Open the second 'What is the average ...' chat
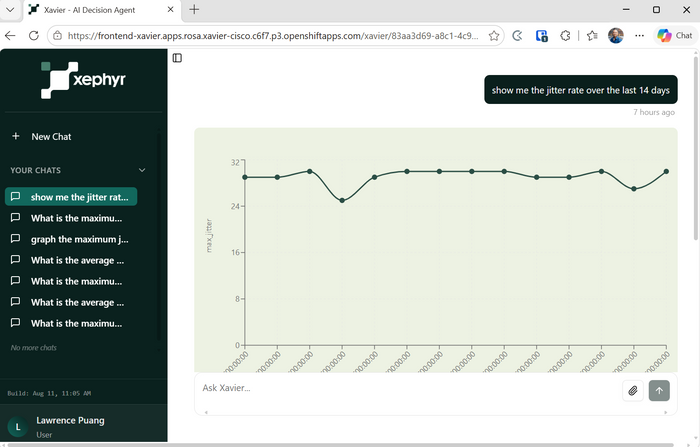This screenshot has height=447, width=700. pos(71,302)
